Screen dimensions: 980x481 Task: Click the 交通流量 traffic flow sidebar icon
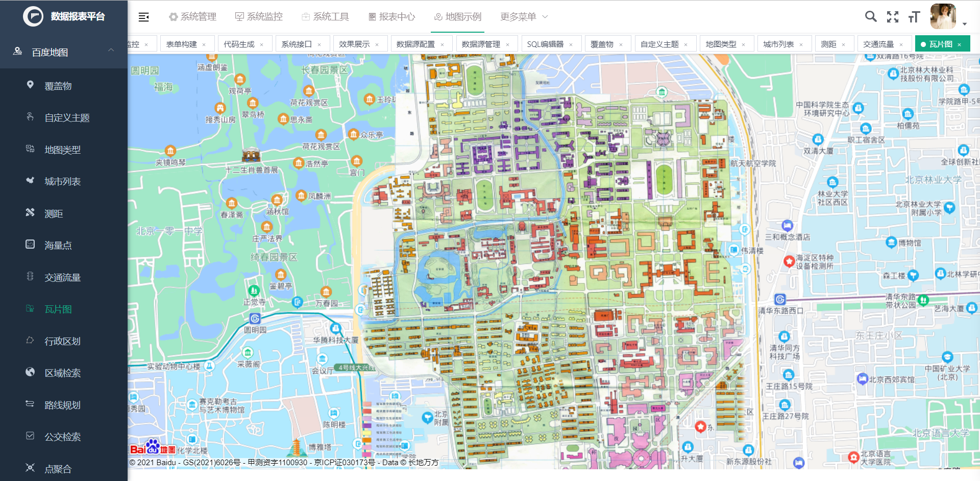coord(30,277)
